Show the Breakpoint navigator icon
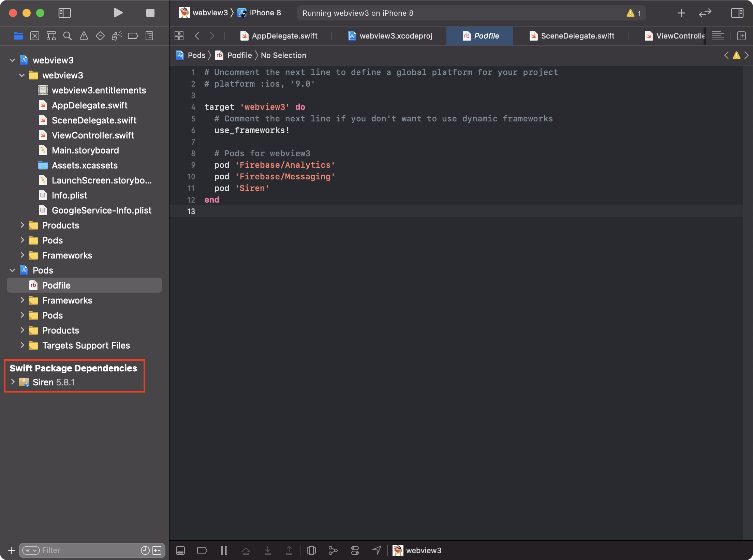This screenshot has height=560, width=753. click(x=133, y=36)
